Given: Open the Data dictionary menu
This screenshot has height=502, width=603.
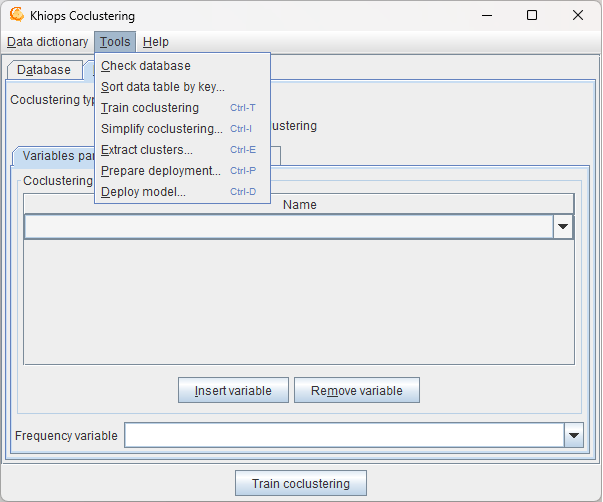Looking at the screenshot, I should (x=48, y=42).
